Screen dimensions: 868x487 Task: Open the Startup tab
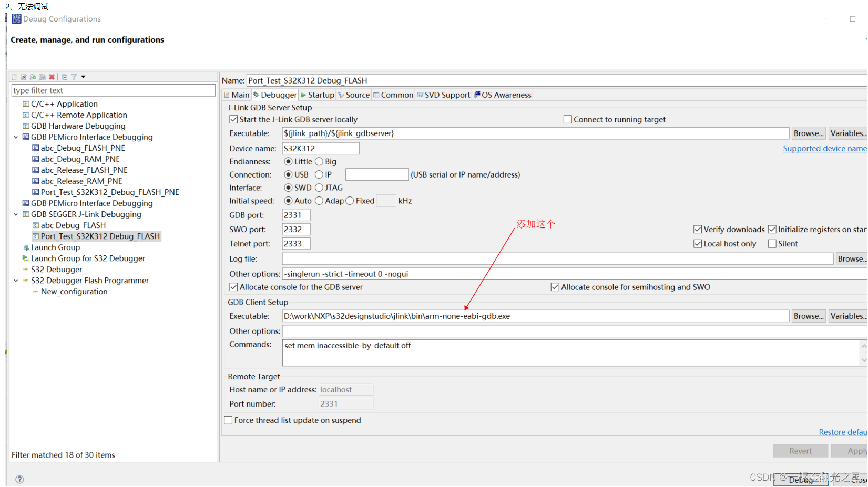click(x=318, y=95)
